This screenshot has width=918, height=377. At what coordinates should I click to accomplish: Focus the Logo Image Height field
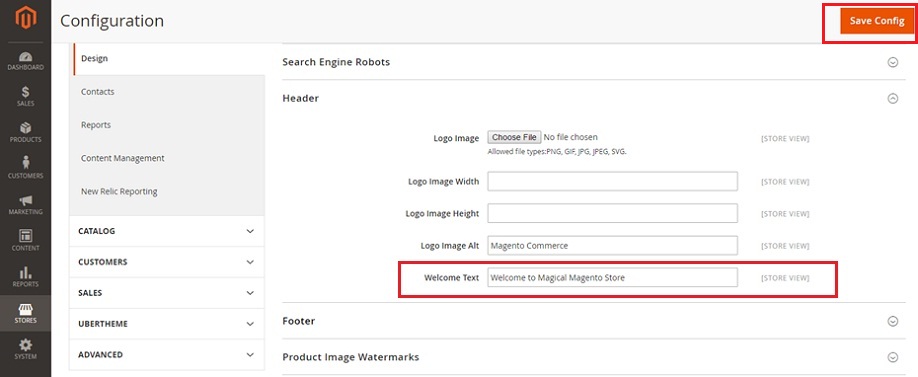(x=612, y=214)
